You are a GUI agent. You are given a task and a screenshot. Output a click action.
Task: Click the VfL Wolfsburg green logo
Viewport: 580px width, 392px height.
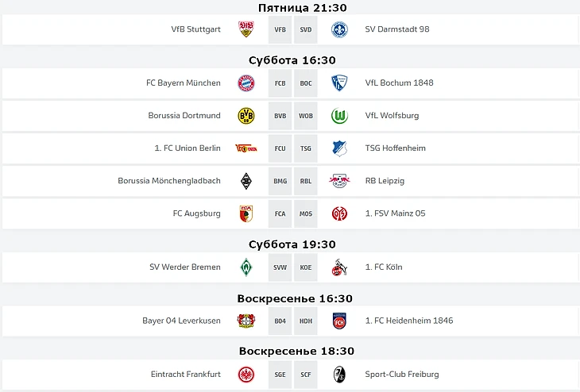pos(340,116)
